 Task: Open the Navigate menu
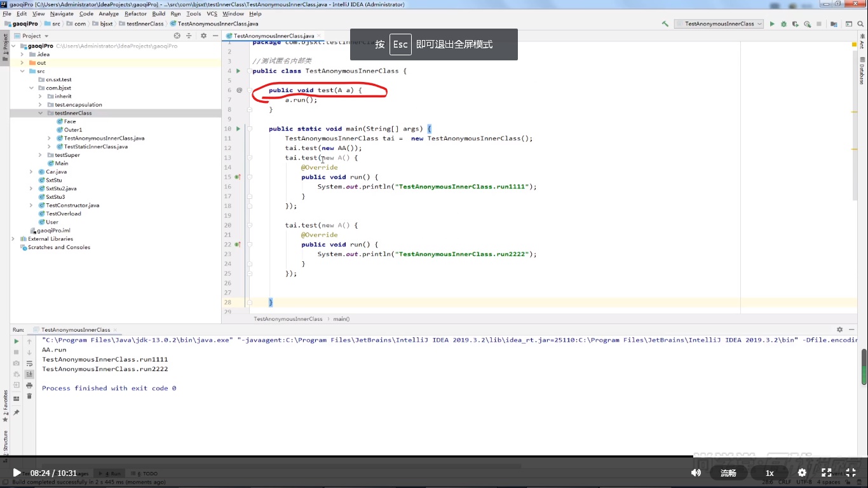pyautogui.click(x=62, y=13)
